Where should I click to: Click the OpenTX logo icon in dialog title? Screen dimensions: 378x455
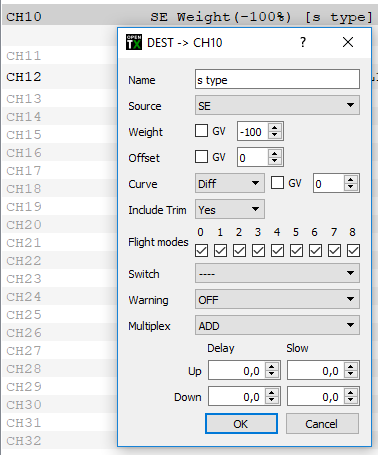point(134,42)
